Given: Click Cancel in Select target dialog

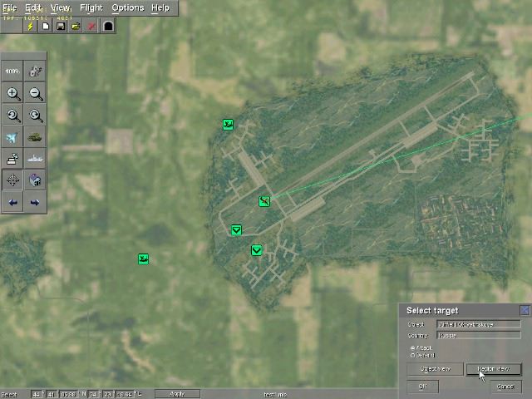Looking at the screenshot, I should (505, 387).
